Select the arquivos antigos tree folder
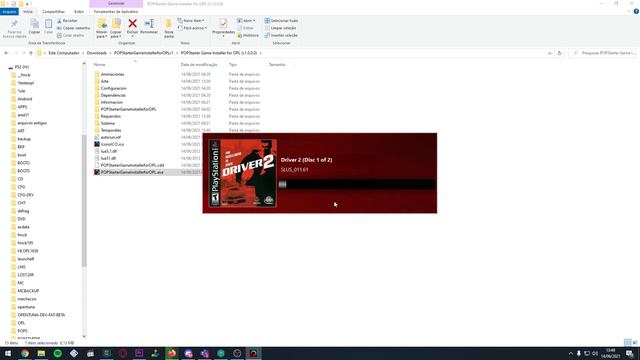Image resolution: width=640 pixels, height=360 pixels. pyautogui.click(x=32, y=123)
